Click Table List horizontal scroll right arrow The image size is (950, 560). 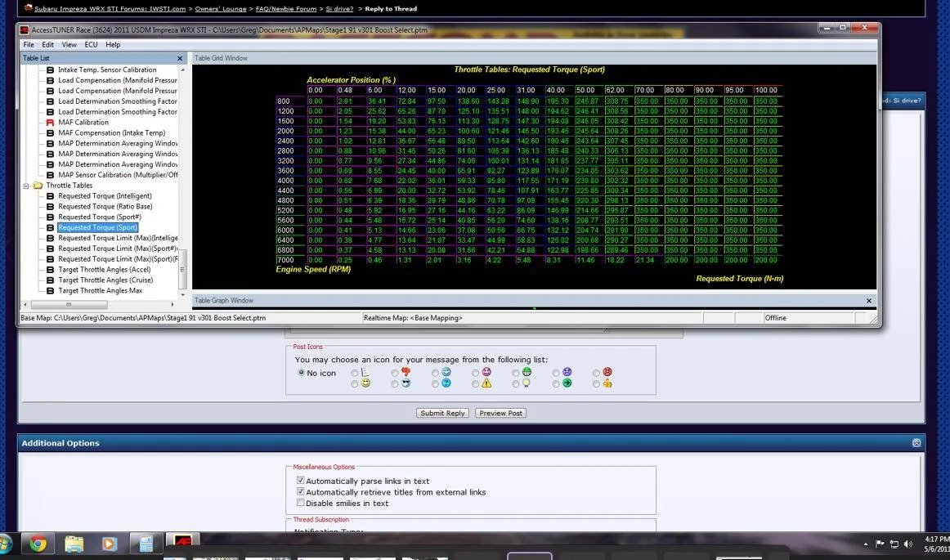point(173,305)
